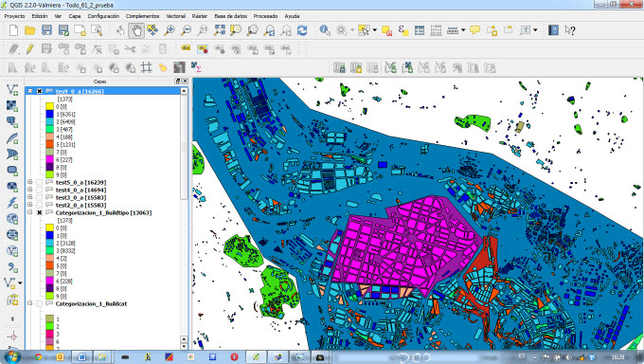Click the Zoom In magnifier tool

point(170,30)
